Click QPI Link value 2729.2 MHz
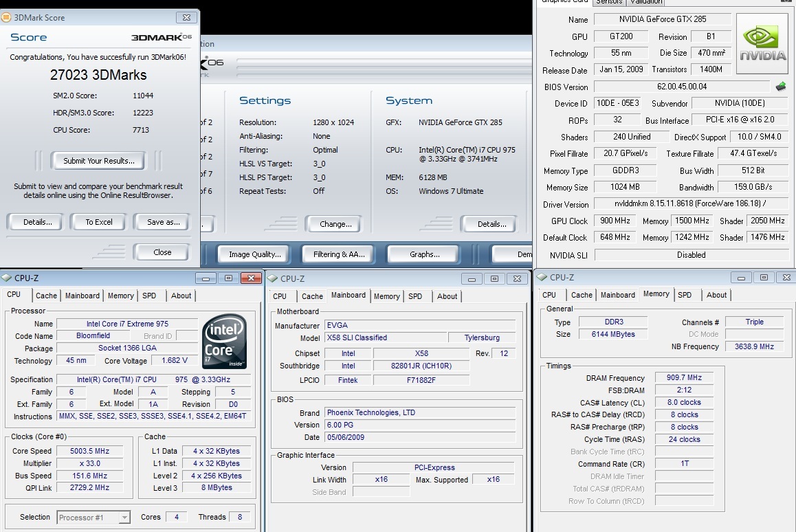The width and height of the screenshot is (796, 532). (89, 487)
